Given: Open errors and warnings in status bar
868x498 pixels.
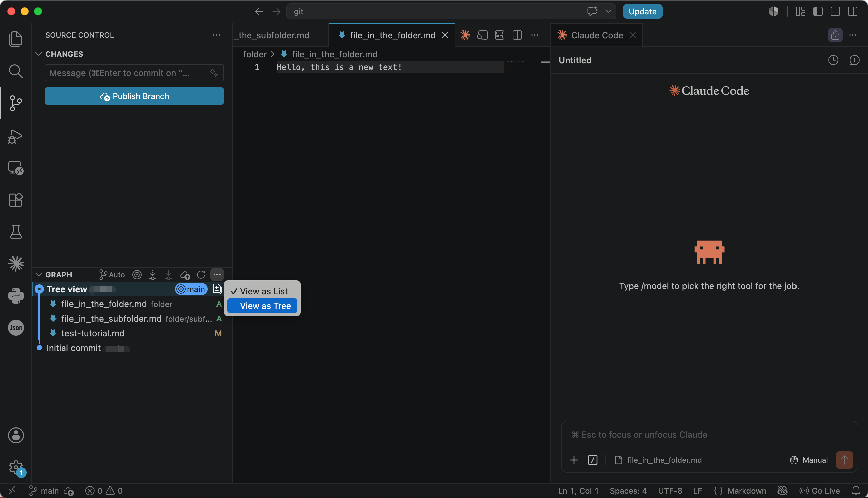Looking at the screenshot, I should (104, 491).
